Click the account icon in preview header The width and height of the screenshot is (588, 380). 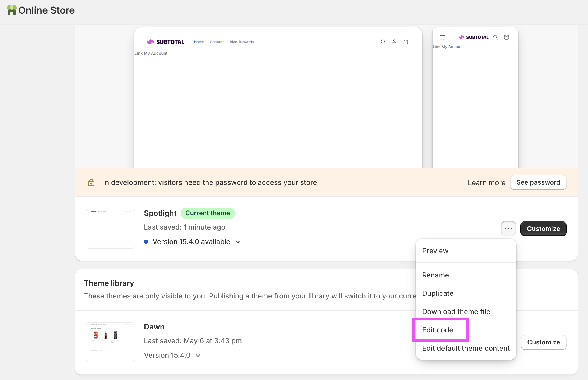pyautogui.click(x=394, y=42)
